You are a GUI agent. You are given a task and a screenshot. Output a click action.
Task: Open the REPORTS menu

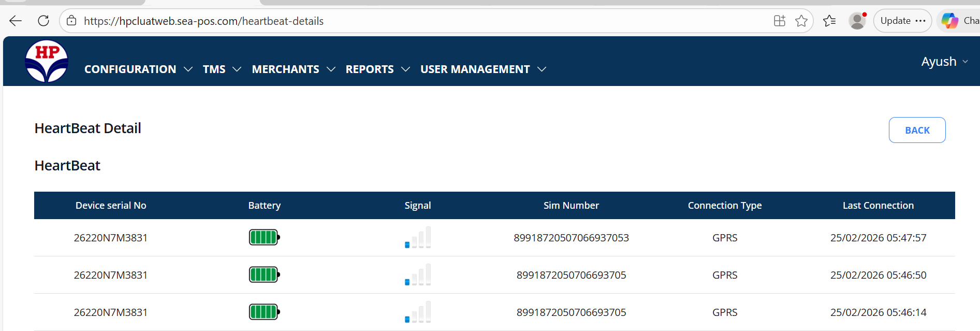click(377, 69)
